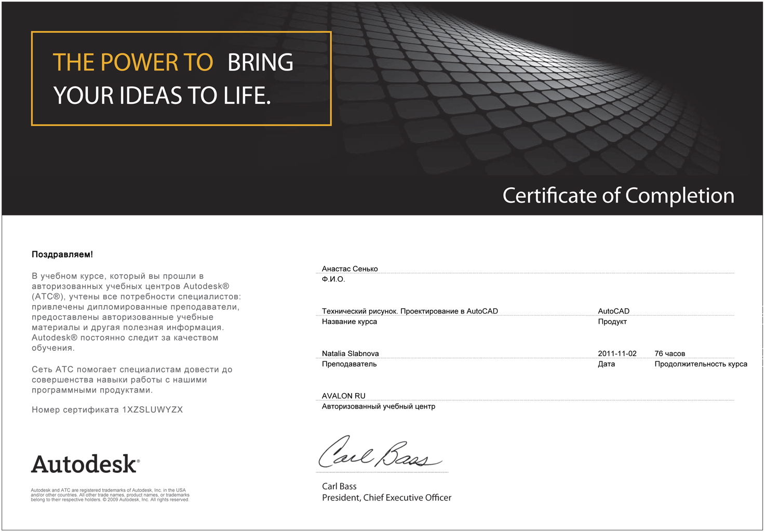Viewport: 779px width, 532px height.
Task: Click the "Название курса" label
Action: [x=350, y=322]
